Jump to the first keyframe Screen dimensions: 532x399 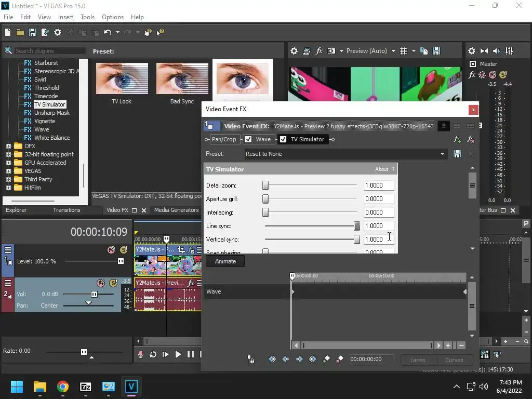(272, 359)
